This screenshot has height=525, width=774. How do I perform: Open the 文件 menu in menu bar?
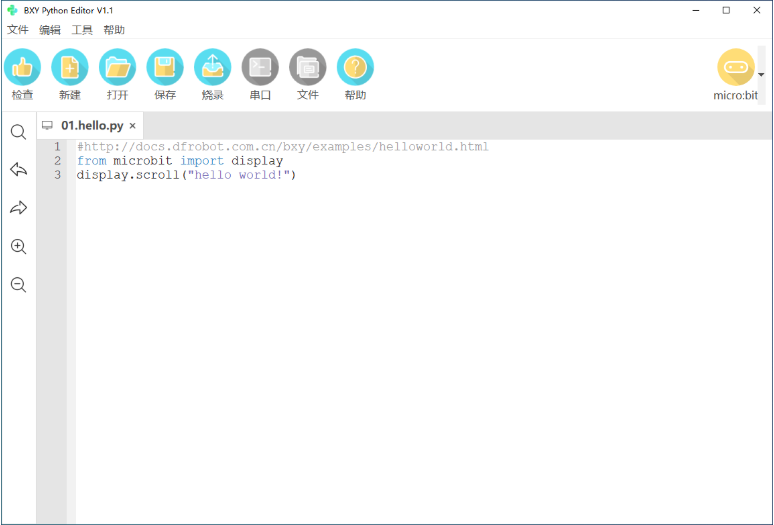[17, 30]
